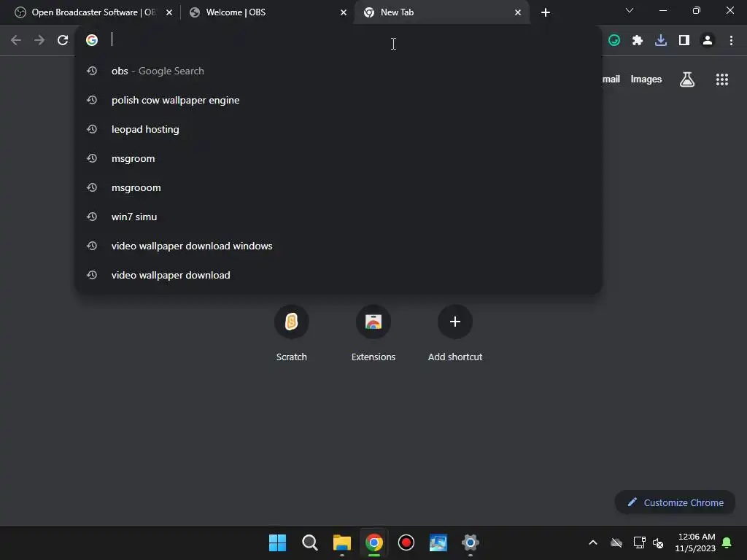
Task: Open the Images link
Action: (646, 79)
